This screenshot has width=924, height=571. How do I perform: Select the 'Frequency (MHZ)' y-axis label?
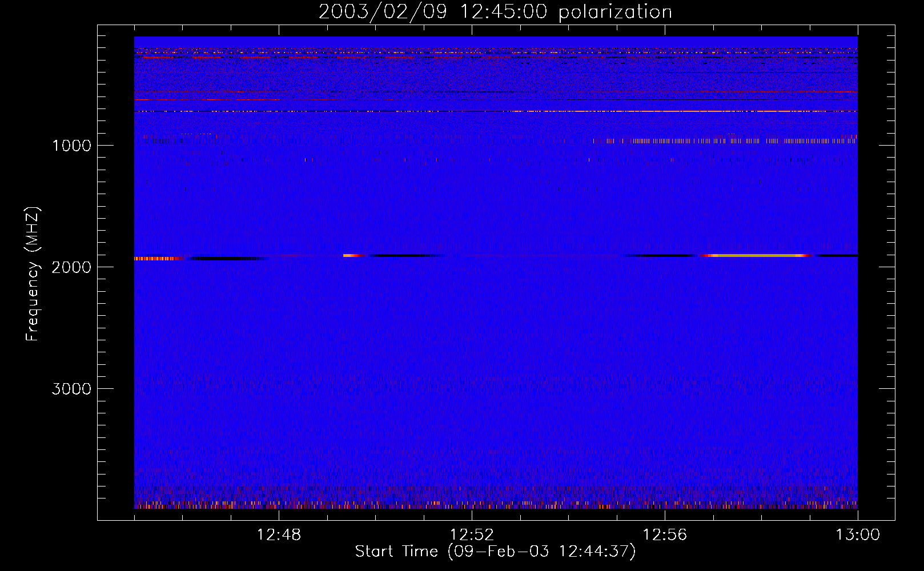[x=33, y=275]
